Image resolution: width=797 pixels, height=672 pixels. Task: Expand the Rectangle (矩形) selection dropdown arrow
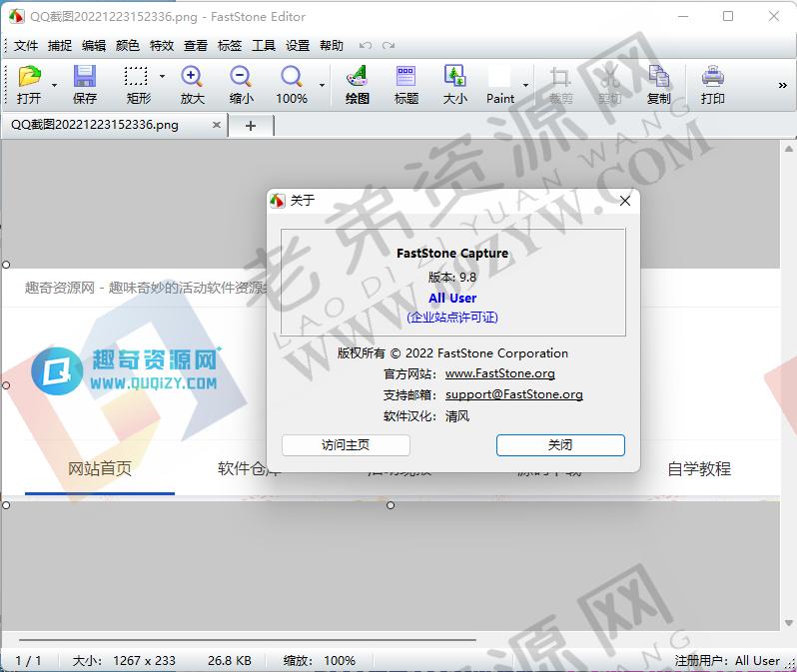[162, 76]
